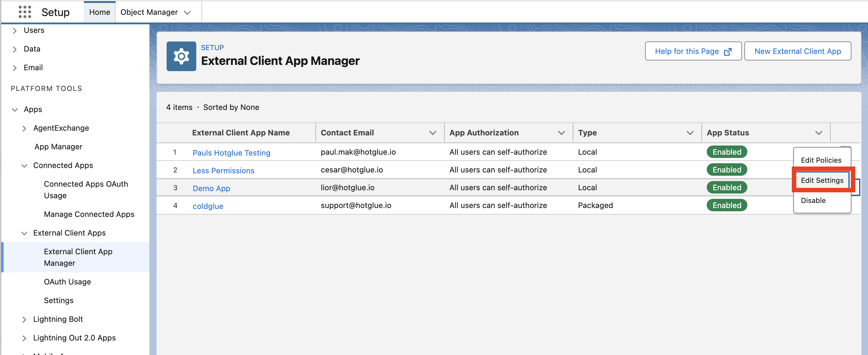Image resolution: width=868 pixels, height=355 pixels.
Task: Open the Object Manager tab
Action: pos(149,12)
